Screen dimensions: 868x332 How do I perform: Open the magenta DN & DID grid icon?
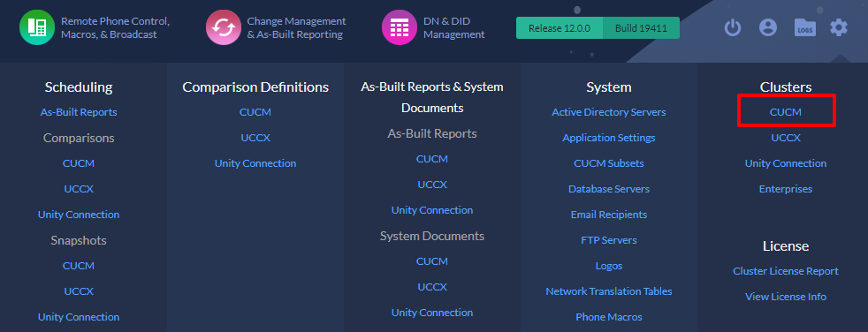coord(400,27)
